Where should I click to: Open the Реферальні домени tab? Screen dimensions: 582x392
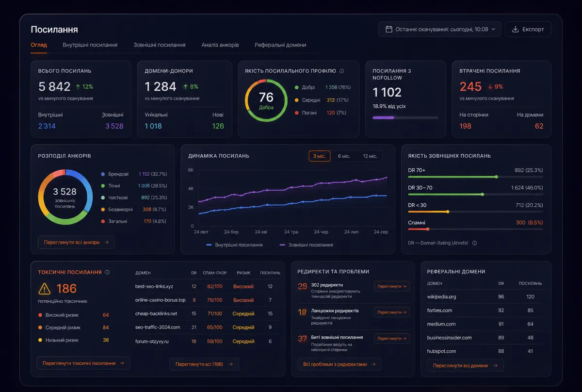[280, 45]
